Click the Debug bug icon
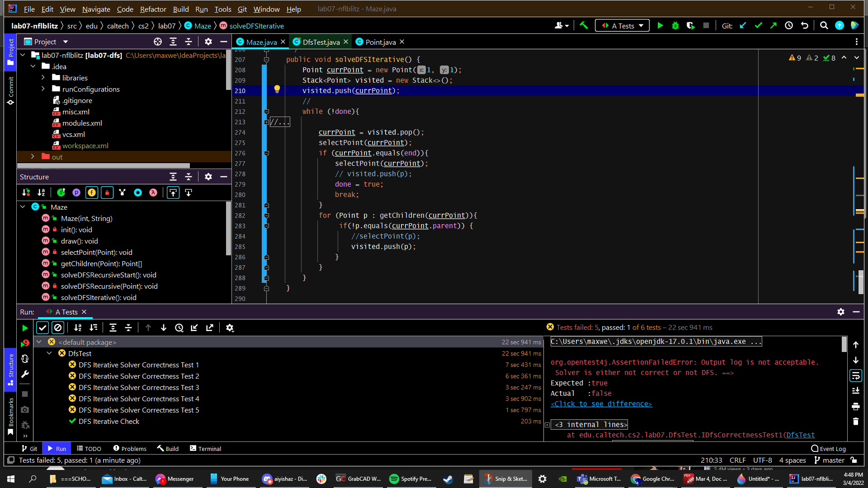The image size is (868, 488). click(675, 26)
